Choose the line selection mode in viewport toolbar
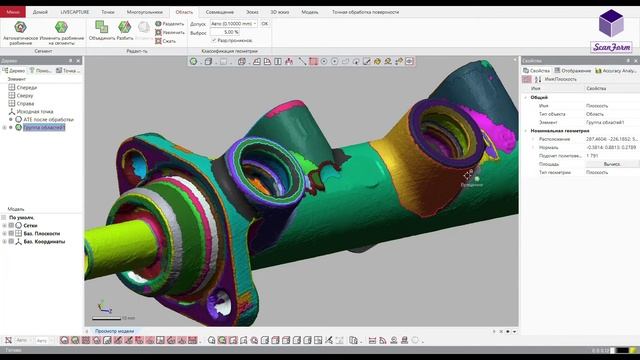This screenshot has height=360, width=640. pyautogui.click(x=302, y=61)
